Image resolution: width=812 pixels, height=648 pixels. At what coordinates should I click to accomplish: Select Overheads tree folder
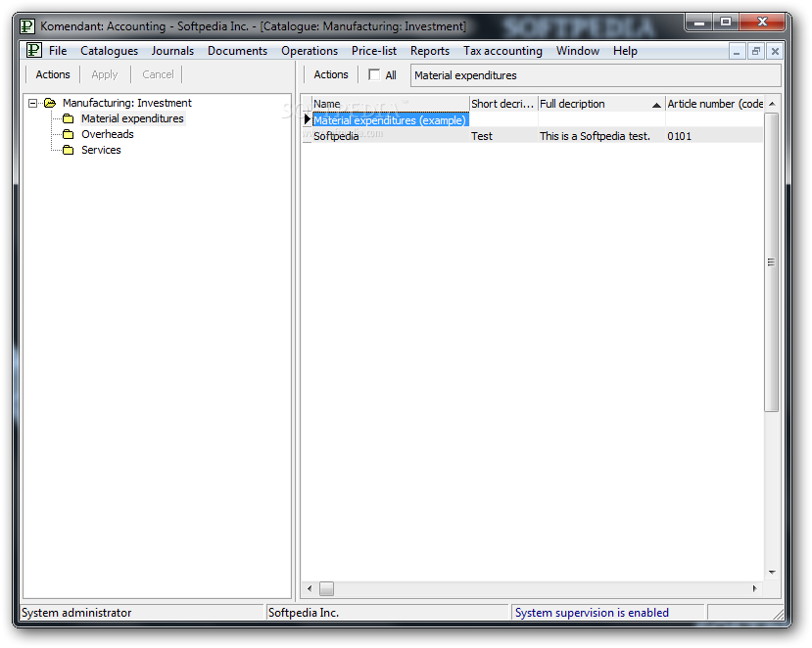(x=108, y=134)
